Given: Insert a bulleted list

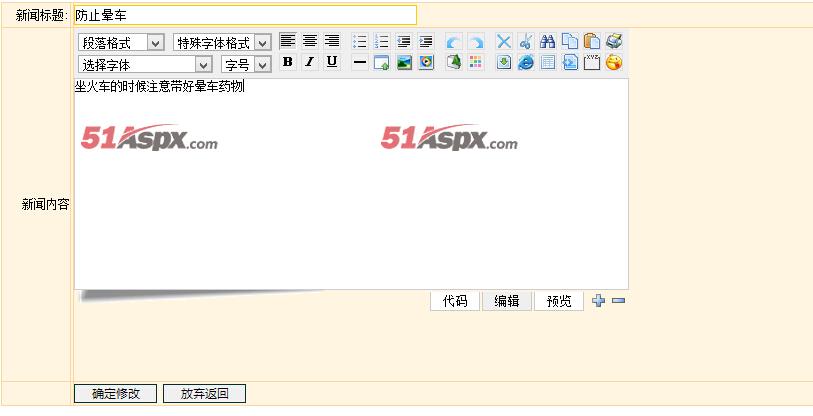Looking at the screenshot, I should [359, 41].
